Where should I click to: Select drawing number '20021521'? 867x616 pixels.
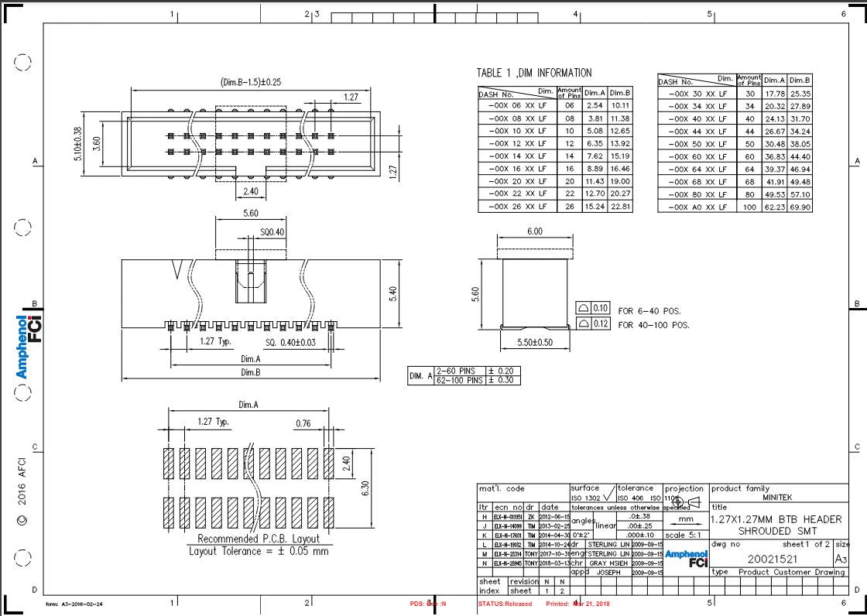[773, 559]
